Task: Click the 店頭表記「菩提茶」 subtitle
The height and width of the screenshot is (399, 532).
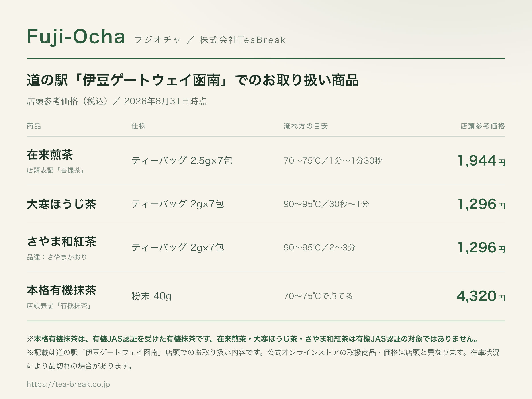Action: 56,170
